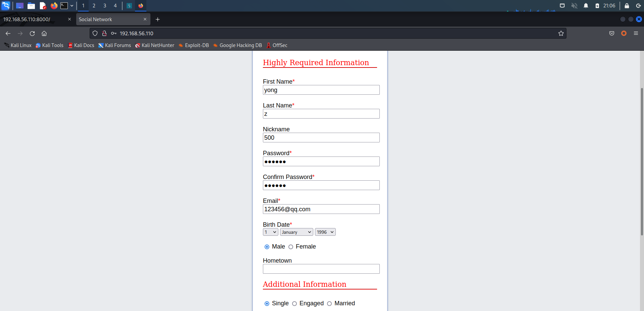Click the battery power tray icon
This screenshot has height=311, width=644.
(597, 6)
